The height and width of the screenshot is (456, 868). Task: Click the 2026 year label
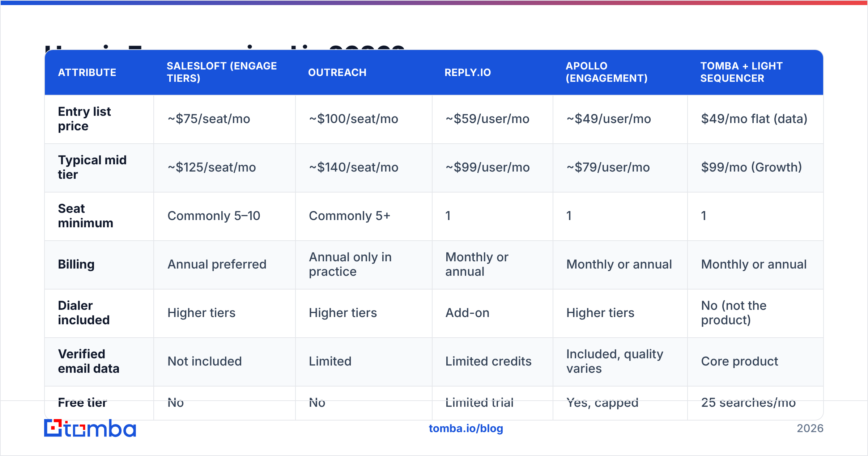pyautogui.click(x=810, y=428)
